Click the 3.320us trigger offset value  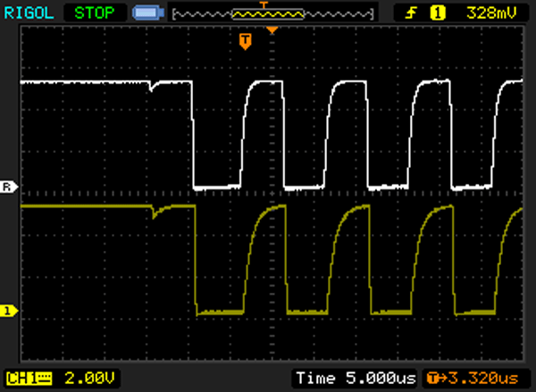tap(484, 379)
